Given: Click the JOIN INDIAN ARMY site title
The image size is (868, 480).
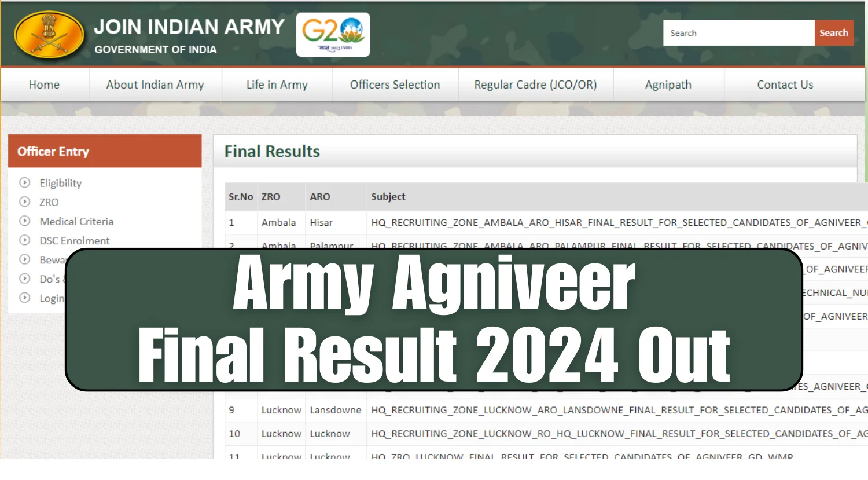Looking at the screenshot, I should [189, 27].
